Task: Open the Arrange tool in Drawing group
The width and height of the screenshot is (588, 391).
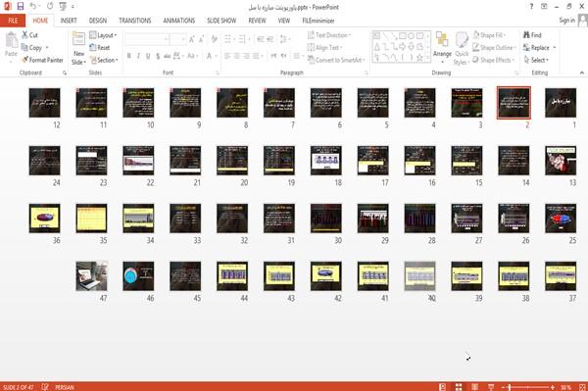Action: 442,44
